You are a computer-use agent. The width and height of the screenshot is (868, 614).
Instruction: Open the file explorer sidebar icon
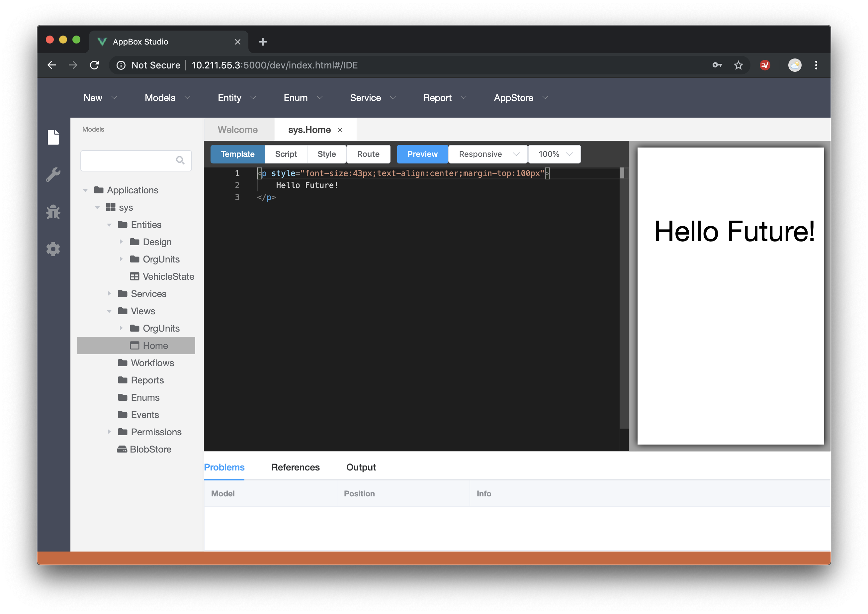coord(53,137)
